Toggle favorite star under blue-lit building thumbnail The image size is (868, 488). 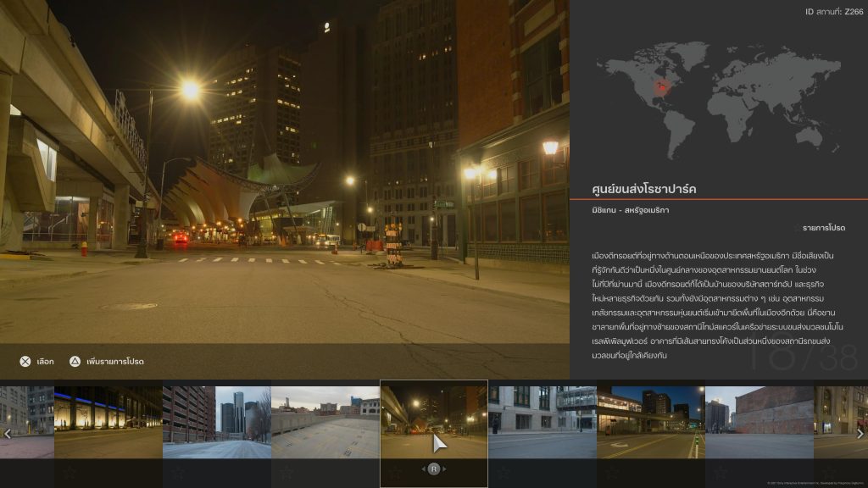click(70, 472)
